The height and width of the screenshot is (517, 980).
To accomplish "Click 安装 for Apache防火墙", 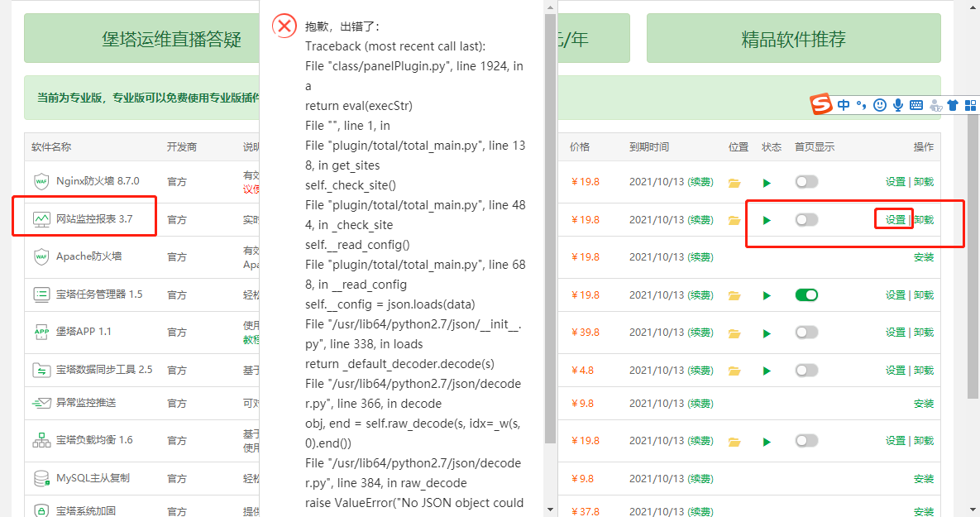I will click(924, 257).
